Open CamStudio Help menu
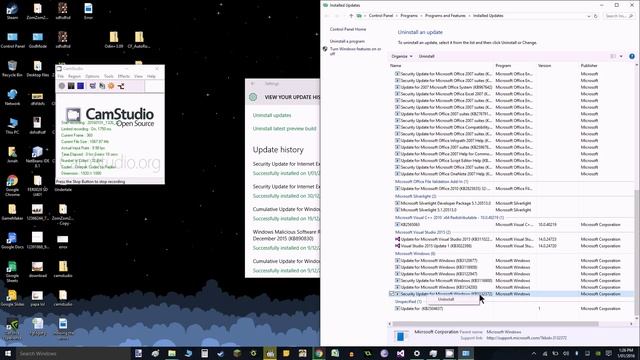Screen dimensions: 640x360 (151, 76)
